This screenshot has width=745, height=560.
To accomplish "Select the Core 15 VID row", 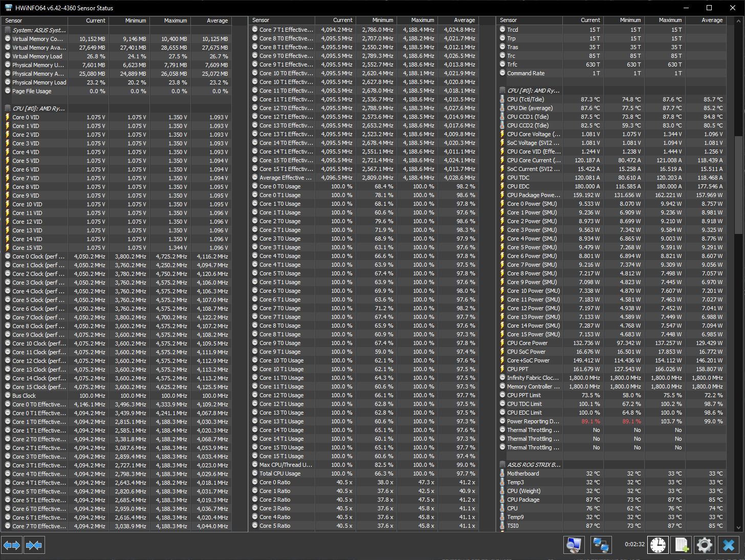I will [x=117, y=248].
